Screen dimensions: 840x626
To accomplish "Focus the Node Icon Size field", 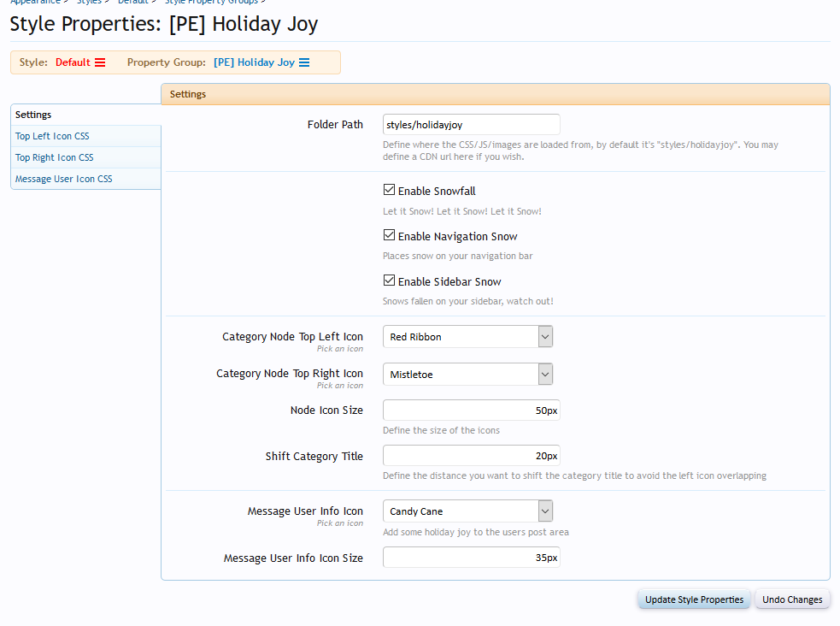I will [x=472, y=410].
